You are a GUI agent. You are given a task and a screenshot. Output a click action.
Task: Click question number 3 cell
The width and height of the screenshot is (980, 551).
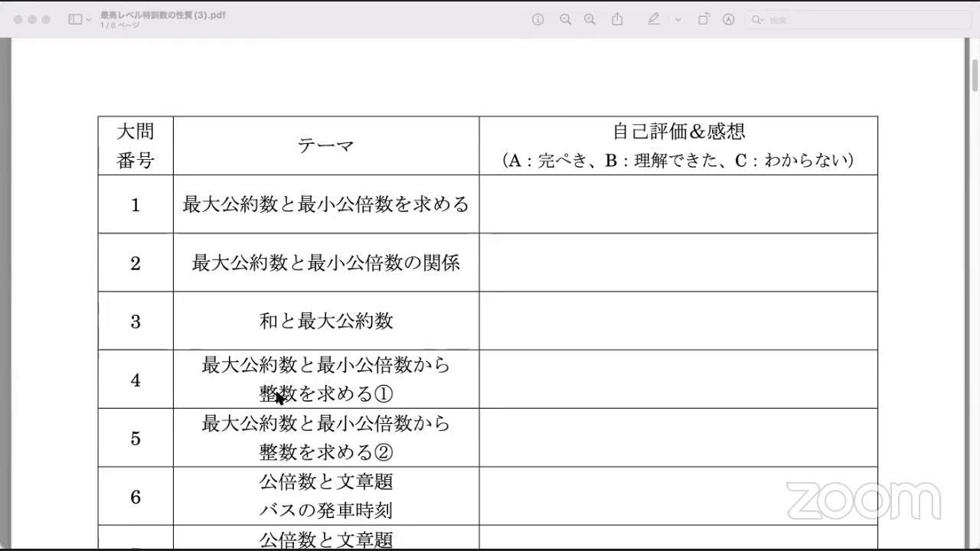[136, 321]
